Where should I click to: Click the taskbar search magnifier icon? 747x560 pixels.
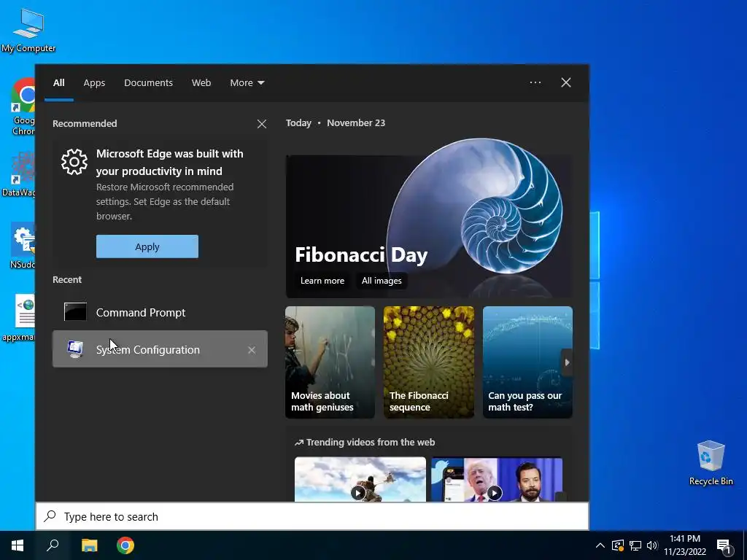pyautogui.click(x=53, y=545)
